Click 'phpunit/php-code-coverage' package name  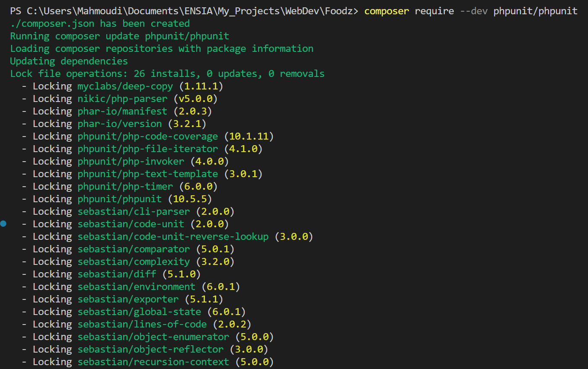[x=147, y=136]
